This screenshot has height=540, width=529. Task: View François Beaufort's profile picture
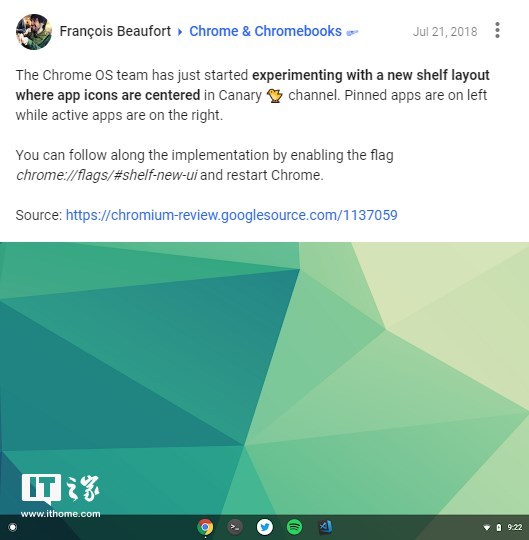pos(34,32)
